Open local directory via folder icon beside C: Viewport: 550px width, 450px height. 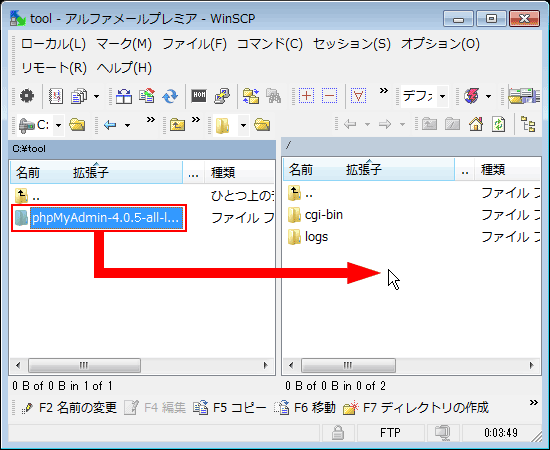77,125
